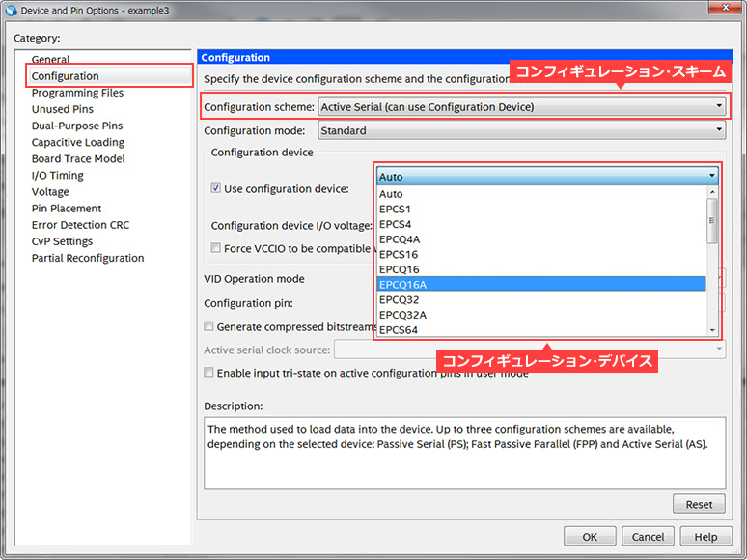
Task: Open the Configuration mode dropdown
Action: [x=522, y=130]
